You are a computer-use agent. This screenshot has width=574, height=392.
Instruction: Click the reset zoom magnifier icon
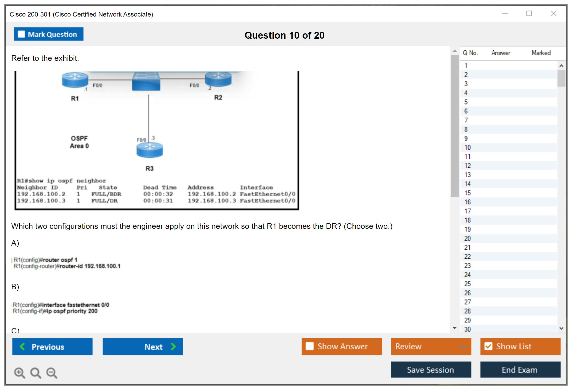36,373
